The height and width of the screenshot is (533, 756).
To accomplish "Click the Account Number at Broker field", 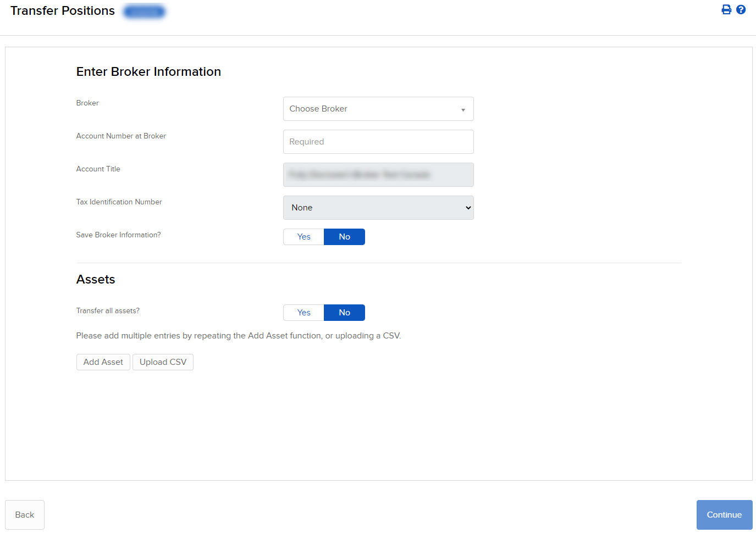I will (378, 141).
